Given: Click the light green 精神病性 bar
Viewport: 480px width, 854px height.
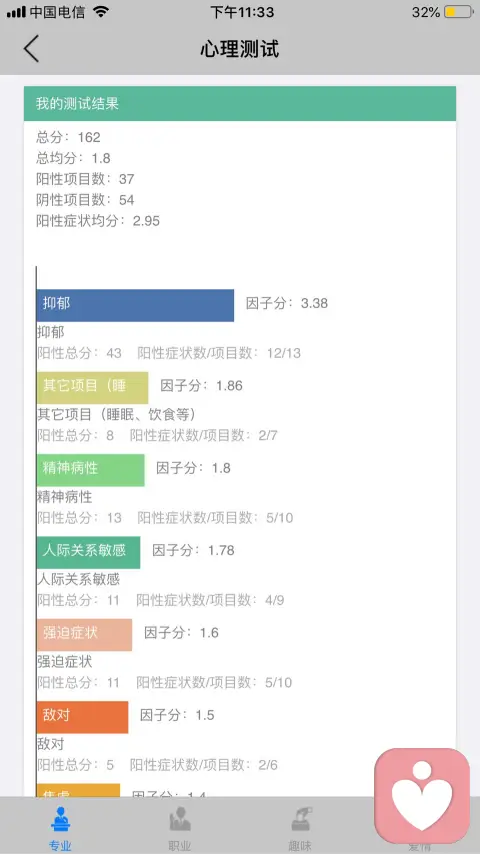Looking at the screenshot, I should pyautogui.click(x=90, y=470).
